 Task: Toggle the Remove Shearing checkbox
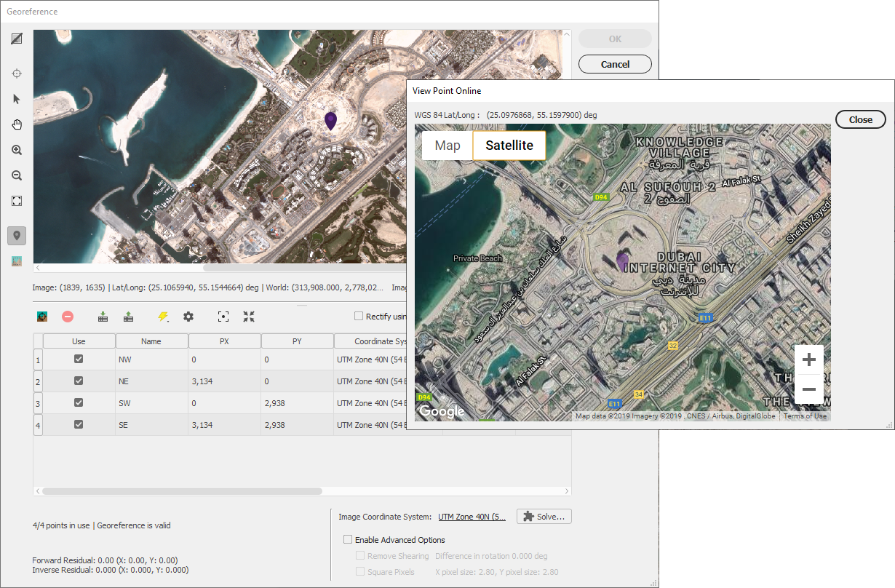tap(360, 556)
